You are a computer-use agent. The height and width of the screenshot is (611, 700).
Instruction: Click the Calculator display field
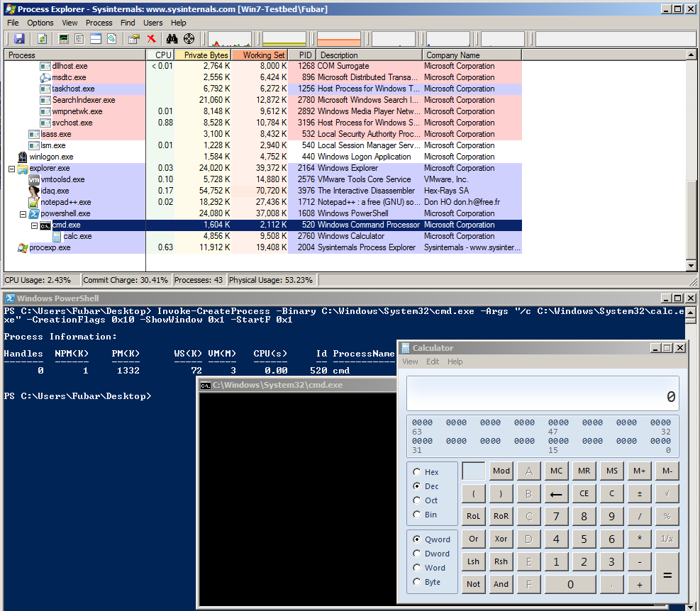543,393
